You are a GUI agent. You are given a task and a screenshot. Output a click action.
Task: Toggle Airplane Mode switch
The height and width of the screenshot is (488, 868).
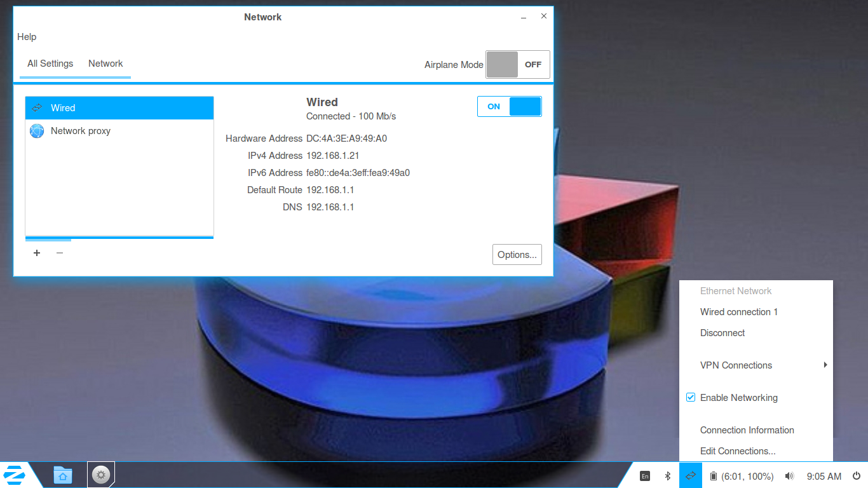click(517, 65)
